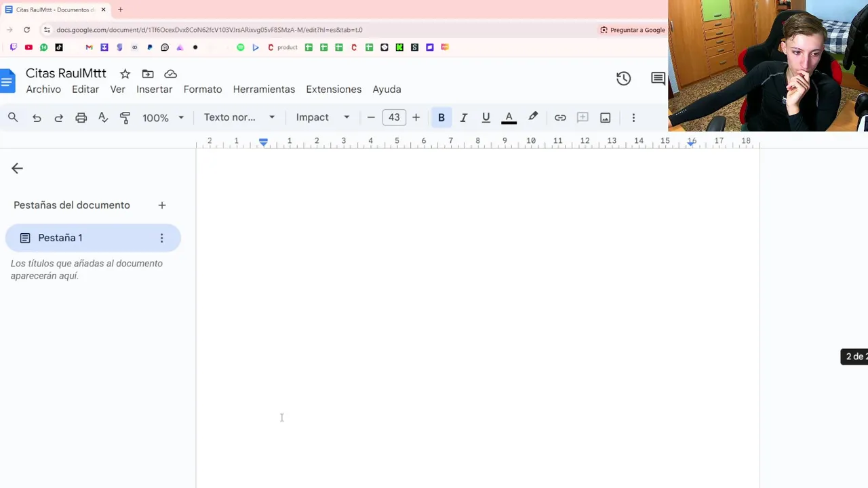Image resolution: width=868 pixels, height=488 pixels.
Task: Add a new document tab with plus
Action: pyautogui.click(x=162, y=205)
